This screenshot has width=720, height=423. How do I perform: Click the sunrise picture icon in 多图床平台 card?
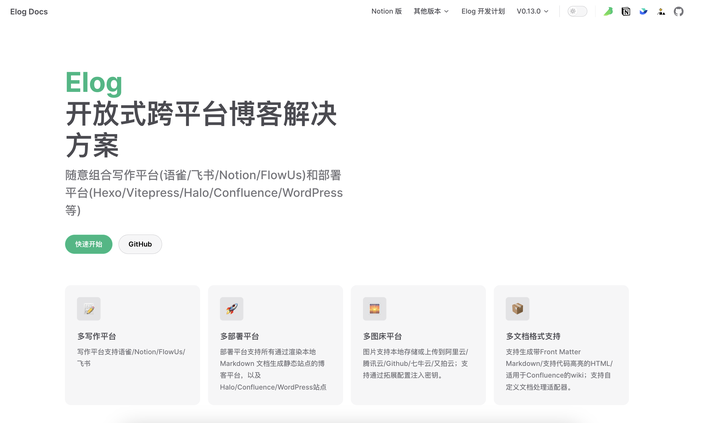(x=374, y=309)
